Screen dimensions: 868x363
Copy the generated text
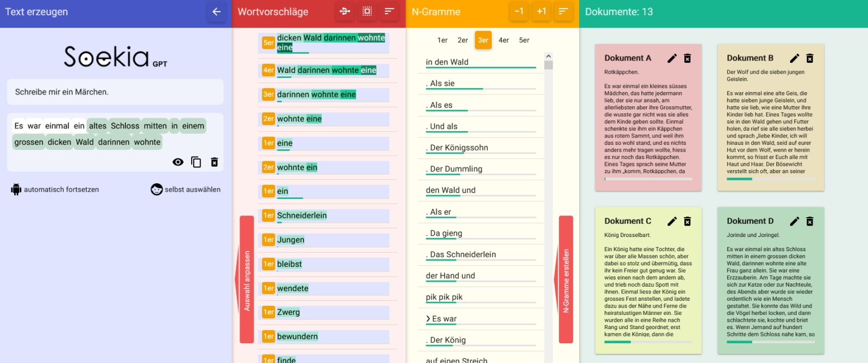(196, 162)
